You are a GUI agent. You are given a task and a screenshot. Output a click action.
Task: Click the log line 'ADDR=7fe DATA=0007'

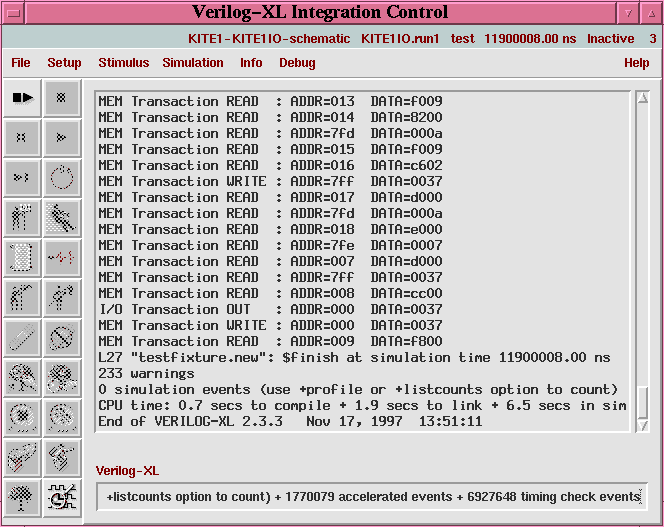point(271,245)
